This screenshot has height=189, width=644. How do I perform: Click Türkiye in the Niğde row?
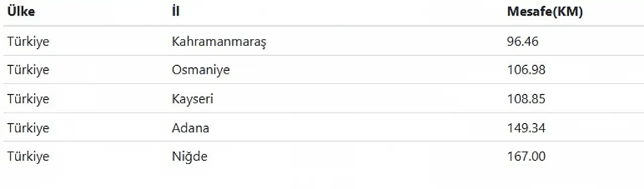point(28,157)
